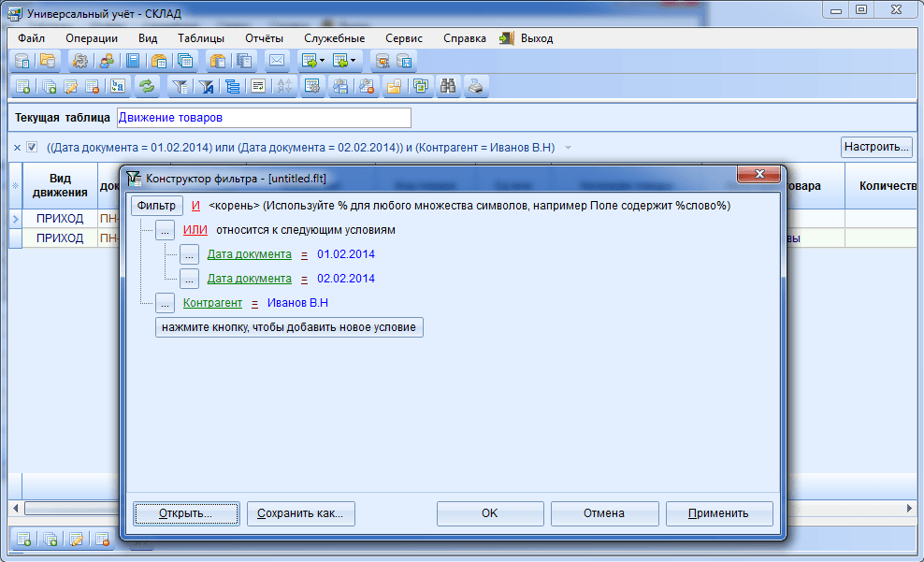The image size is (924, 562).
Task: Click the folder with database icon
Action: (47, 61)
